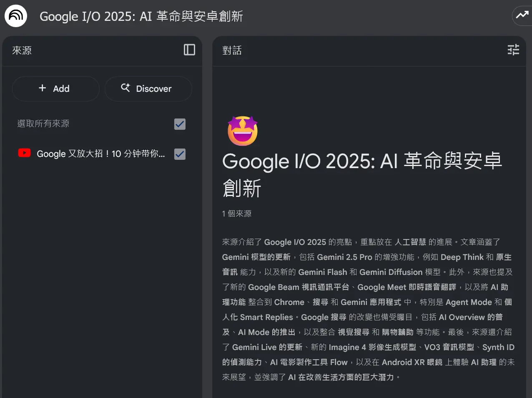
Task: Click the YouTube source icon
Action: click(x=24, y=154)
